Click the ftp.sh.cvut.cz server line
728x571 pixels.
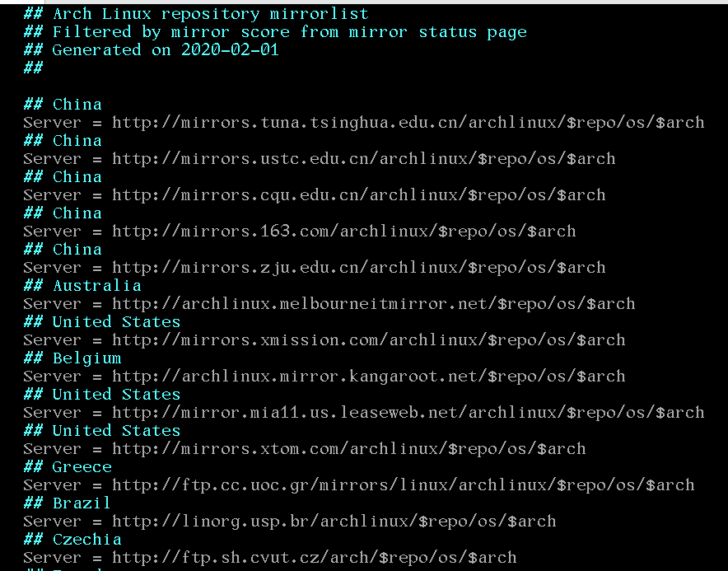click(x=270, y=558)
